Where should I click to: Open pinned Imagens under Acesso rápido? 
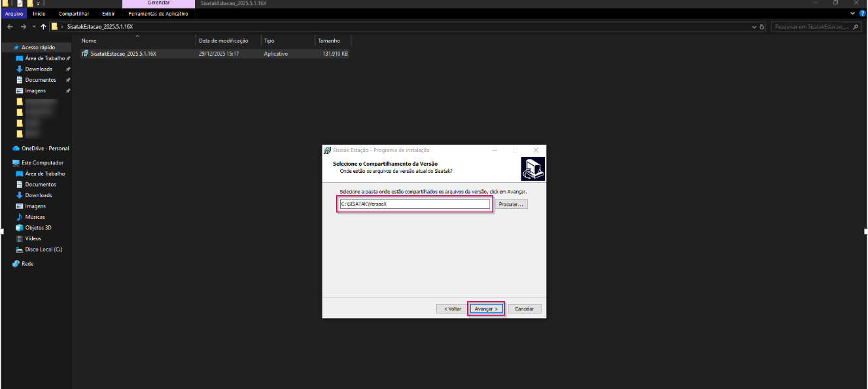(x=35, y=91)
